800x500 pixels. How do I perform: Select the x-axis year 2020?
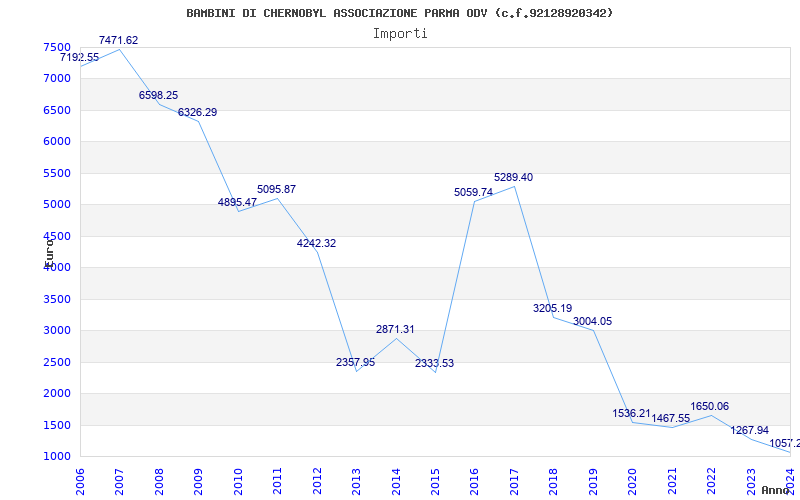(x=632, y=482)
